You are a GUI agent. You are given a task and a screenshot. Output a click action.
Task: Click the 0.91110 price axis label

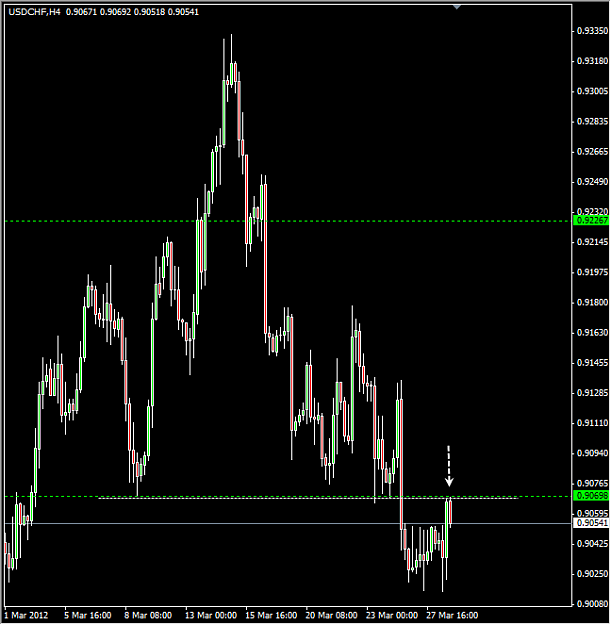click(593, 423)
